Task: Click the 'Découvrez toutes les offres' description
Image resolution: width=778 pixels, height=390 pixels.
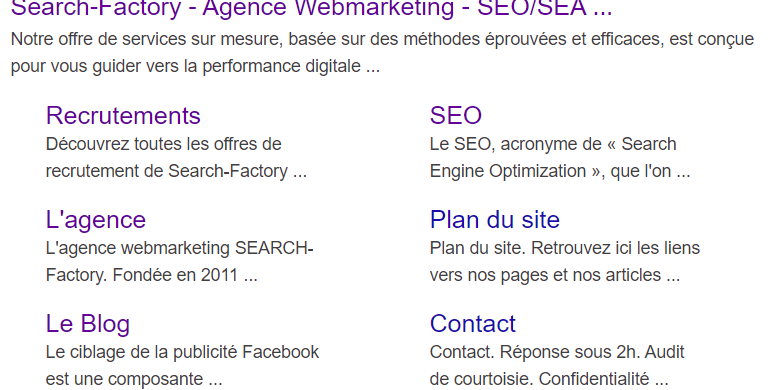Action: pos(176,158)
